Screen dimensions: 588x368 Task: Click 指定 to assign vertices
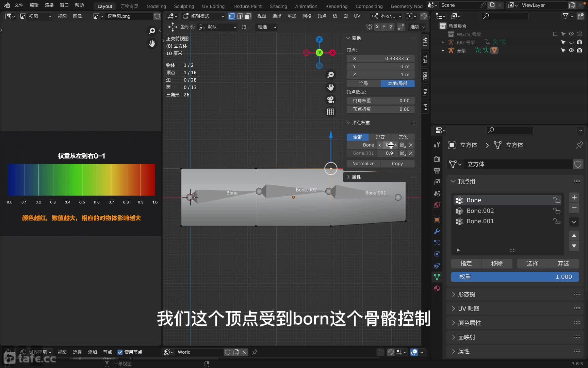click(x=466, y=263)
